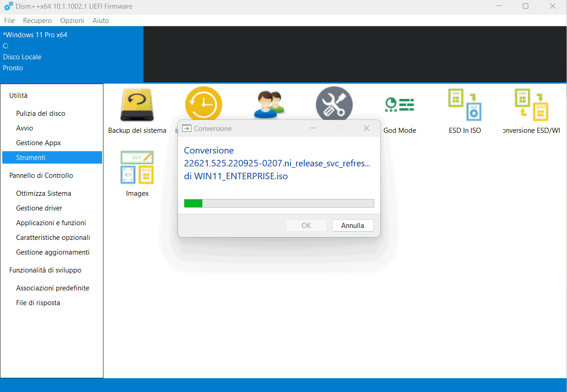Open the Backup del sistema tool icon
This screenshot has width=567, height=392.
(137, 105)
